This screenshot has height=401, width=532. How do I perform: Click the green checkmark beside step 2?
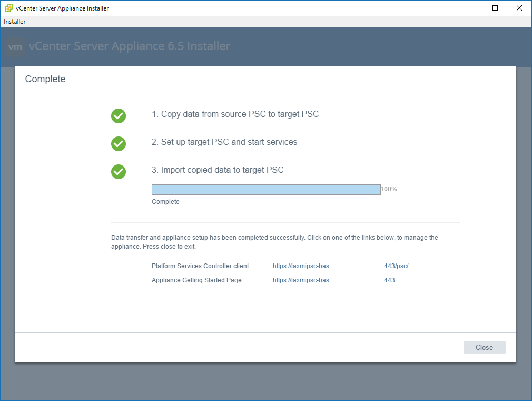point(119,144)
